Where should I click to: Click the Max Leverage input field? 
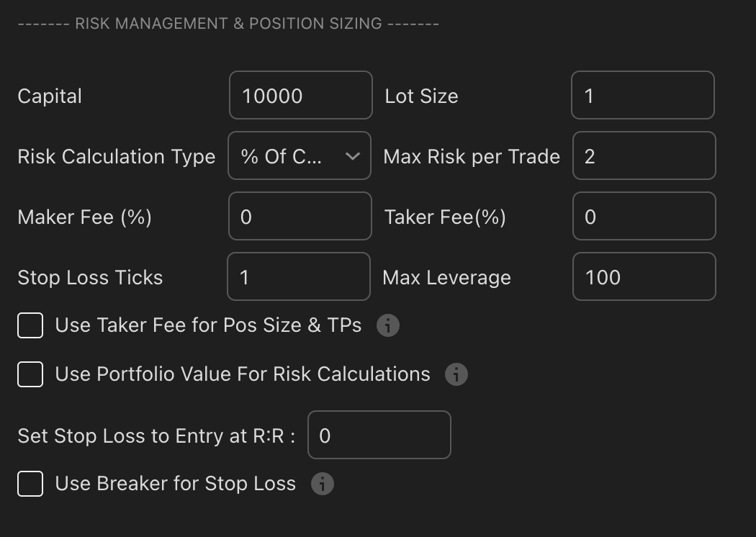644,276
